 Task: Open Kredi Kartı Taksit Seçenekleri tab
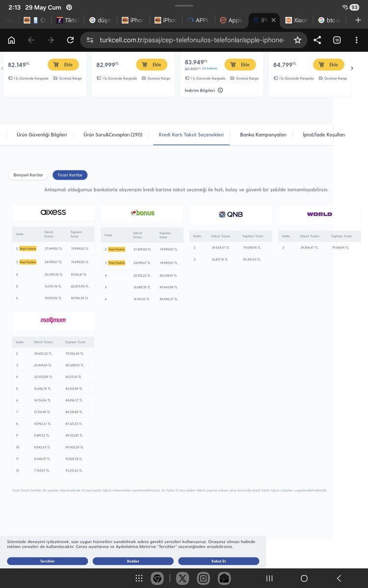pos(191,134)
